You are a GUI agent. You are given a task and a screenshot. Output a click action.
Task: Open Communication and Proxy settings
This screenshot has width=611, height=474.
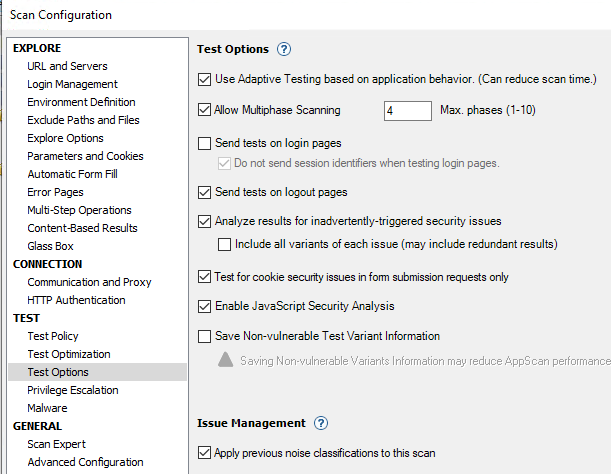coord(89,282)
